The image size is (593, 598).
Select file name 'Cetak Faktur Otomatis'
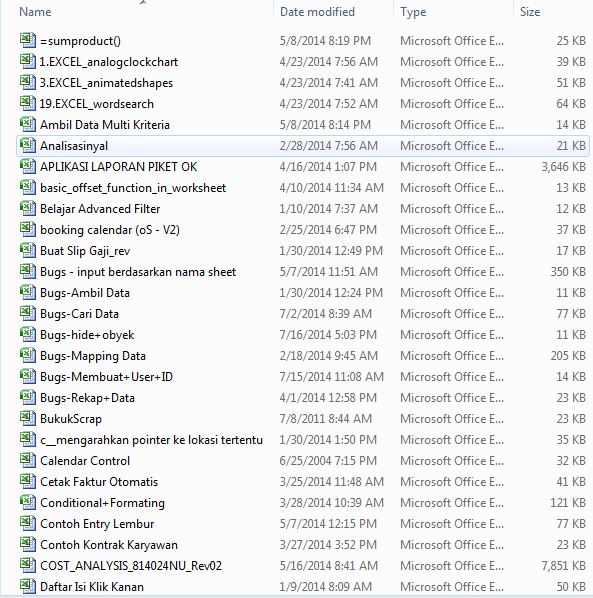point(99,482)
